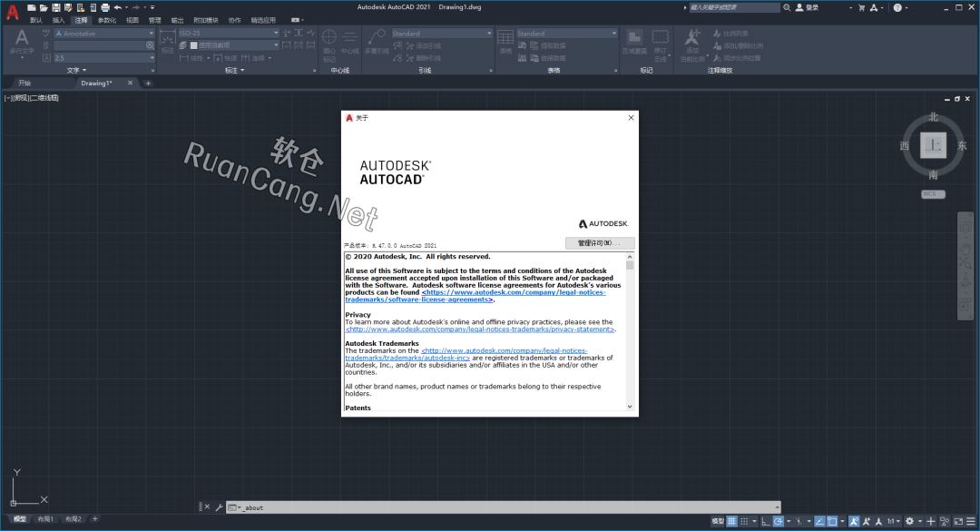Image resolution: width=980 pixels, height=531 pixels.
Task: Switch to the 插入 (Insert) ribbon tab
Action: (58, 19)
